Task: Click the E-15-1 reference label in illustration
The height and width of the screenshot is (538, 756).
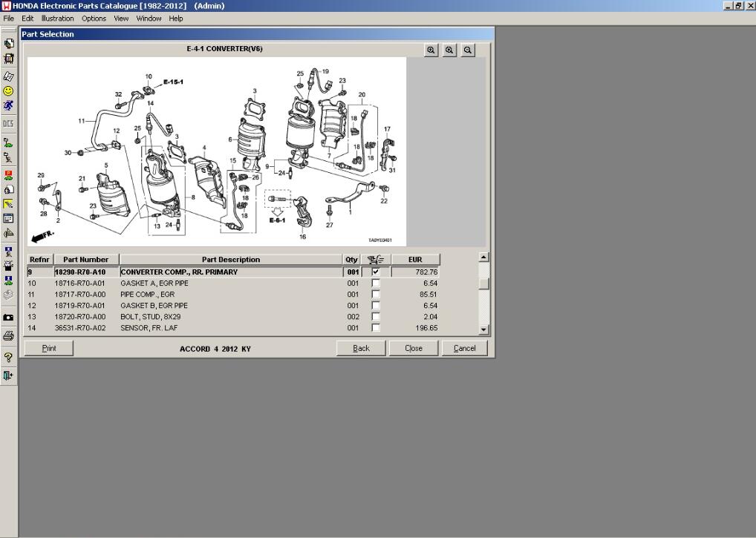Action: pyautogui.click(x=173, y=82)
